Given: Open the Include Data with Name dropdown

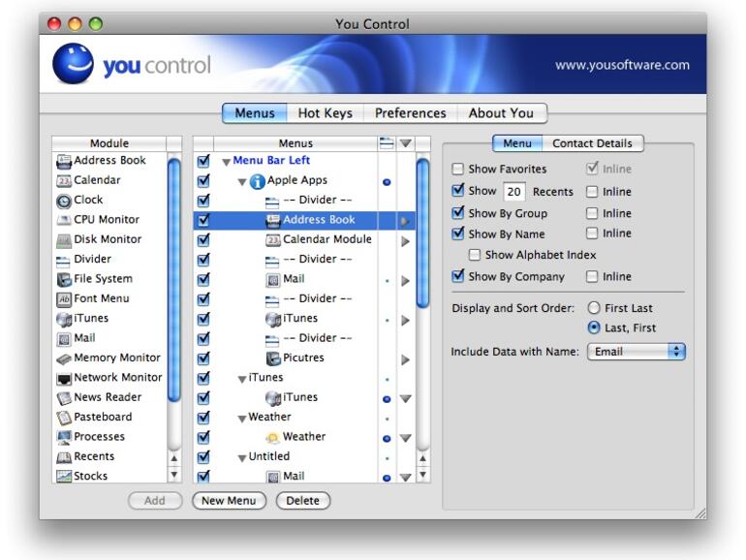Looking at the screenshot, I should (637, 352).
